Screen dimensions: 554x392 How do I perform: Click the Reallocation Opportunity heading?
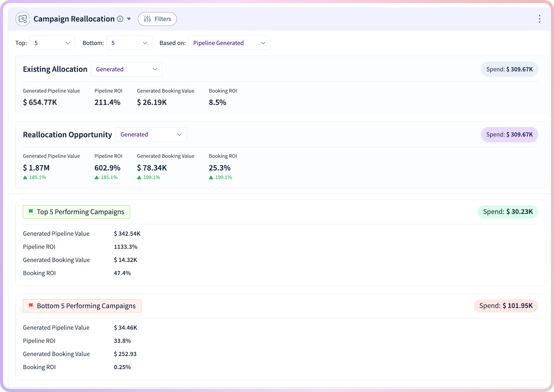67,135
